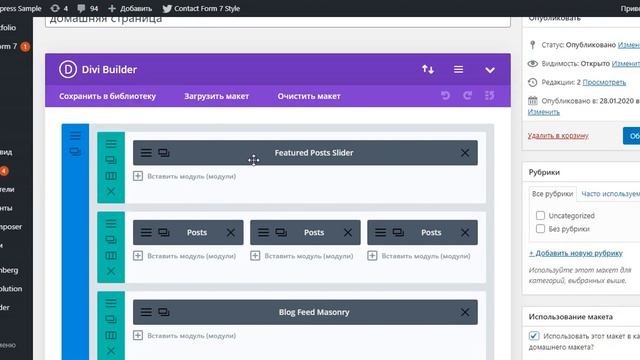640x360 pixels.
Task: Remove the third Posts module
Action: point(465,233)
